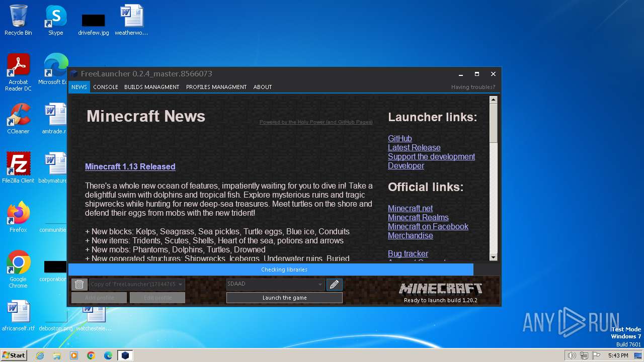644x362 pixels.
Task: Click Edge icon in the taskbar
Action: (108, 355)
